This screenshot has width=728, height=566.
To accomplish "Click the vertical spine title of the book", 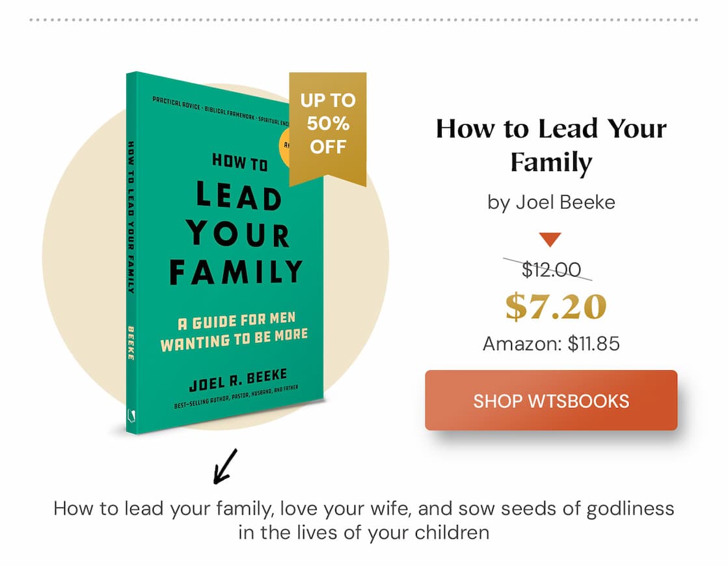I will click(x=131, y=215).
